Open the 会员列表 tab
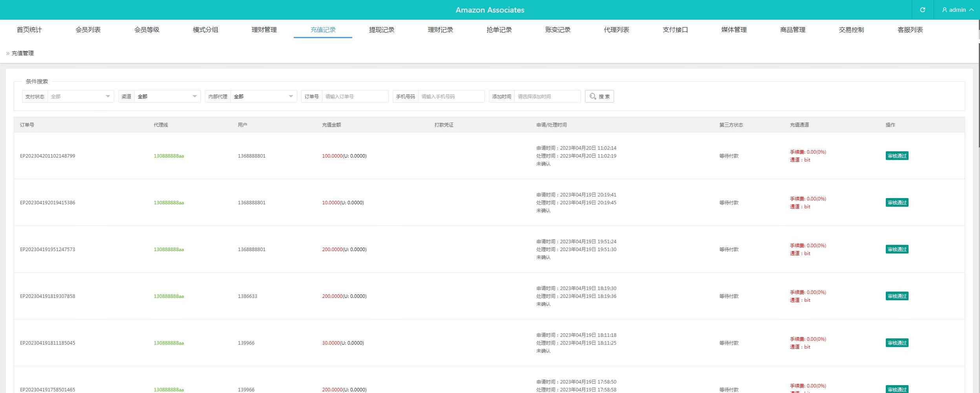The width and height of the screenshot is (980, 393). tap(88, 30)
